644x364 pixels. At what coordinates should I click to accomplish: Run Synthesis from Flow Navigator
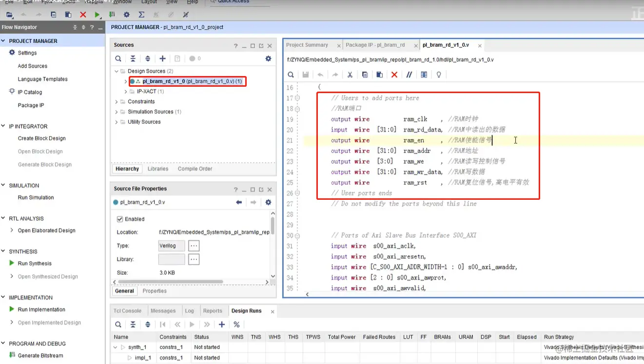(35, 264)
